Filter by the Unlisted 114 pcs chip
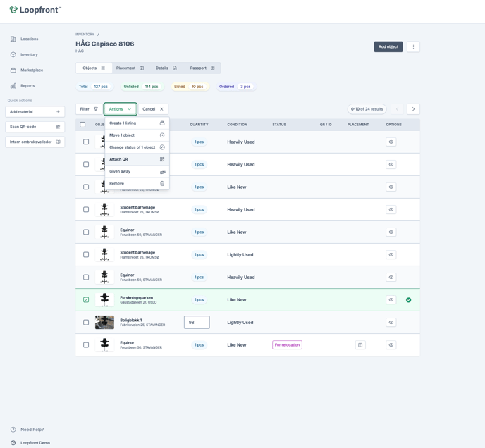 pyautogui.click(x=142, y=87)
